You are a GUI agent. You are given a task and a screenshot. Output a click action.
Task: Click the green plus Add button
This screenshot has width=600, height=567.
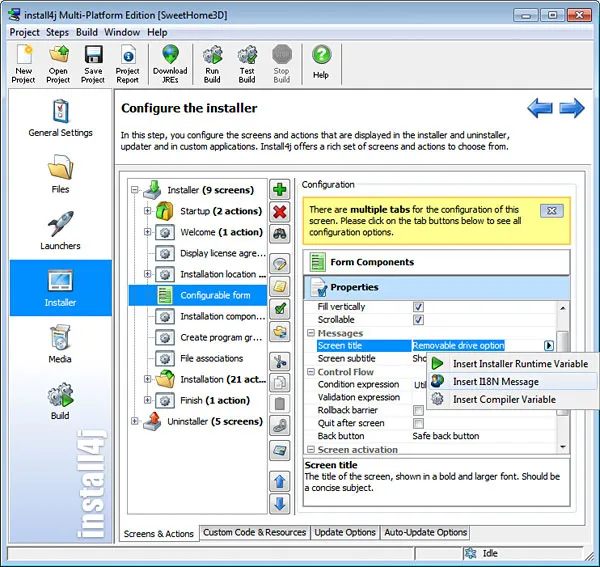click(280, 189)
